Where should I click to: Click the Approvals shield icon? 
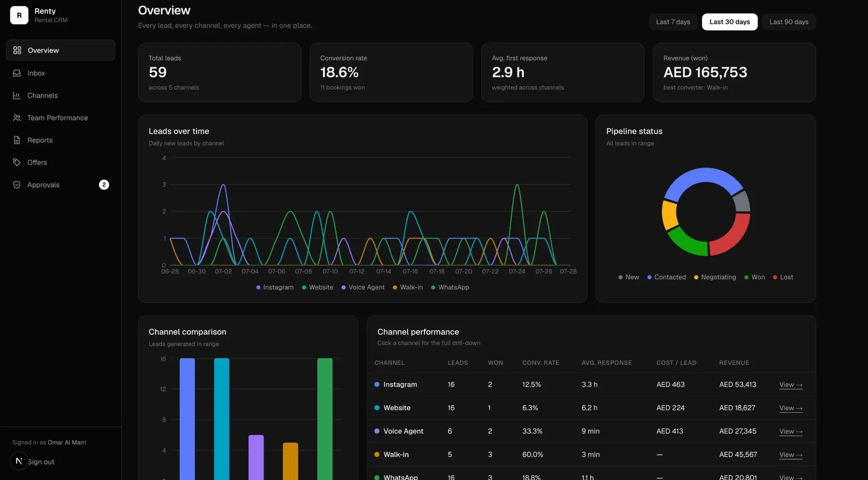(17, 185)
